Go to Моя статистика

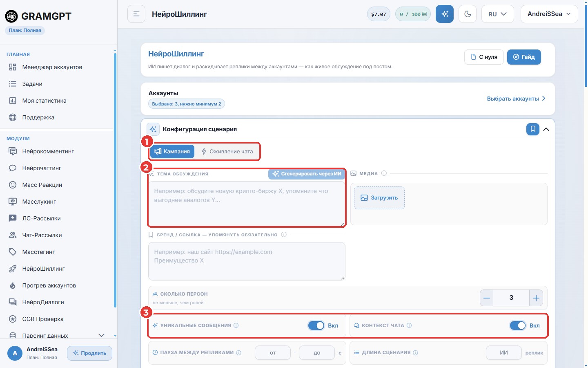[x=57, y=101]
